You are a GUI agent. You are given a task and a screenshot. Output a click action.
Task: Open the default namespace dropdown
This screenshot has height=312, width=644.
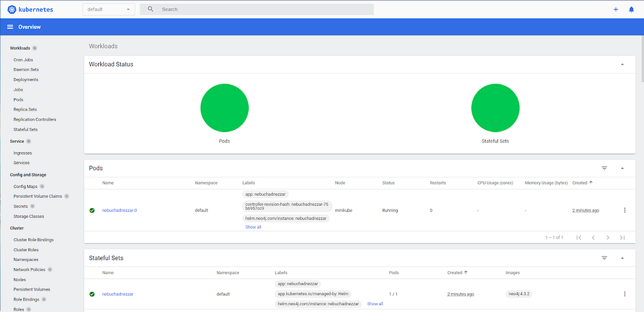click(x=109, y=9)
